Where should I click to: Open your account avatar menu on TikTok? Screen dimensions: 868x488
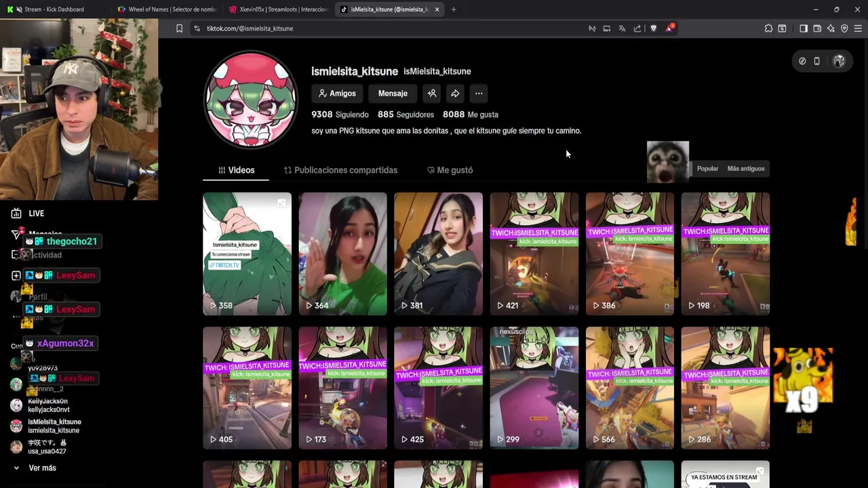point(839,61)
